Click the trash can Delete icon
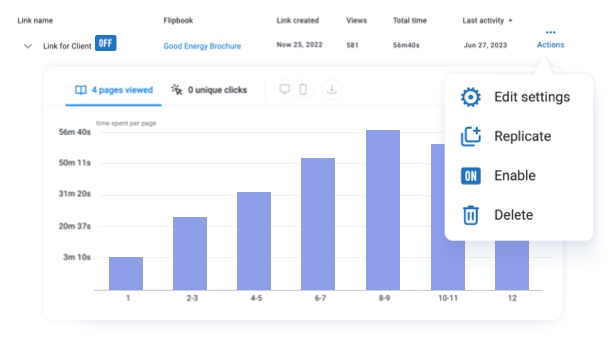Image resolution: width=608 pixels, height=364 pixels. (471, 215)
